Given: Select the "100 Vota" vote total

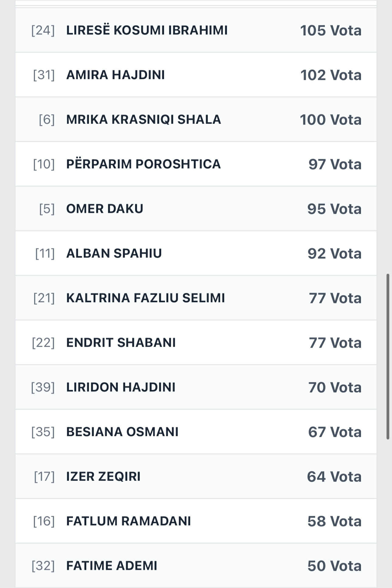Looking at the screenshot, I should [331, 120].
